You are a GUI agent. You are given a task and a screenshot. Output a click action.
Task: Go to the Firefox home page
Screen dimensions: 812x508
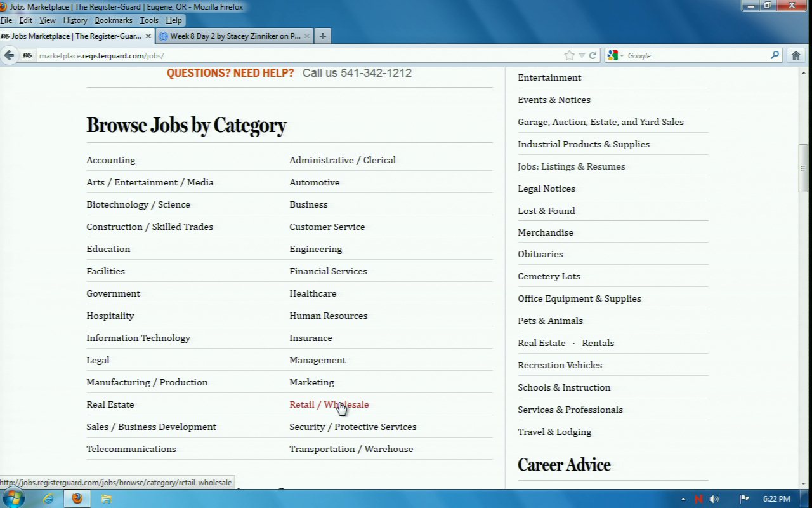point(796,55)
